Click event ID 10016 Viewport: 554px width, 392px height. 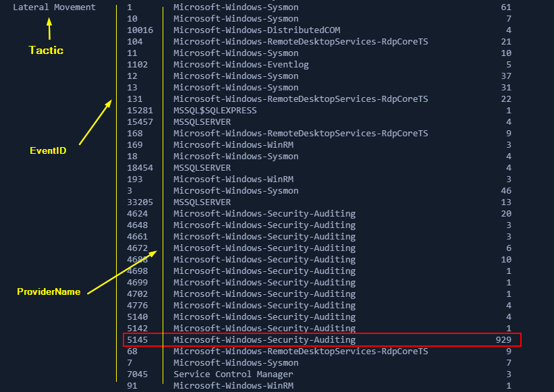[140, 30]
